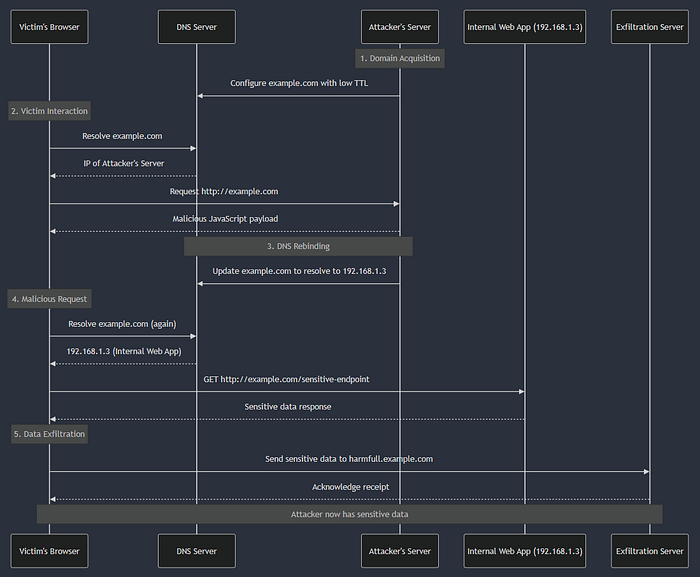The width and height of the screenshot is (700, 577).
Task: Click the "GET http://example.com/sensitive-endpoint" message
Action: click(x=287, y=379)
